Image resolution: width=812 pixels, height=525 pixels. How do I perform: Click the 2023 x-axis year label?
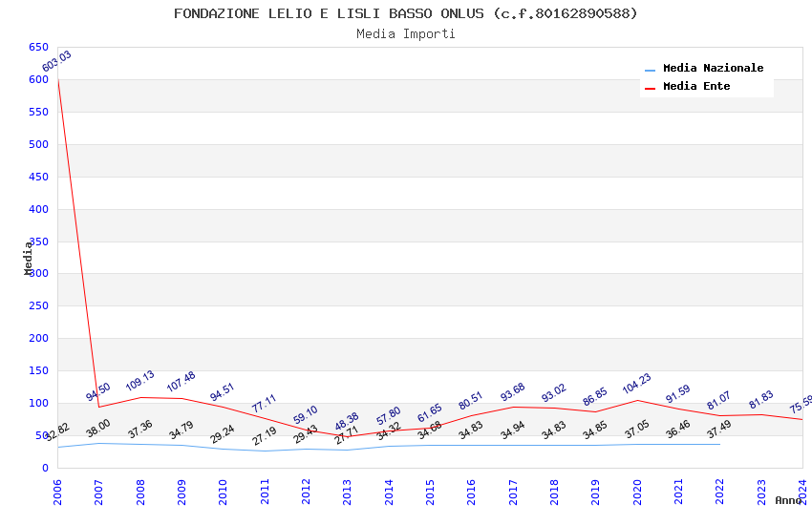761,493
